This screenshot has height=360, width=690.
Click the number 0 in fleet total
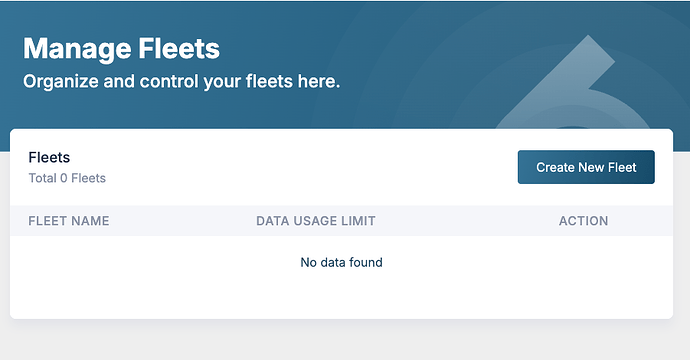[64, 178]
